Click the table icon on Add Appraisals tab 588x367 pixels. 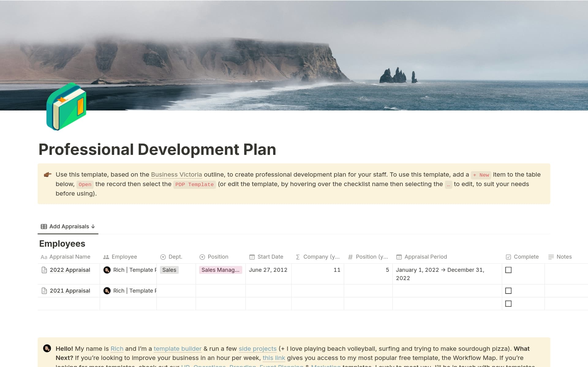pyautogui.click(x=44, y=227)
